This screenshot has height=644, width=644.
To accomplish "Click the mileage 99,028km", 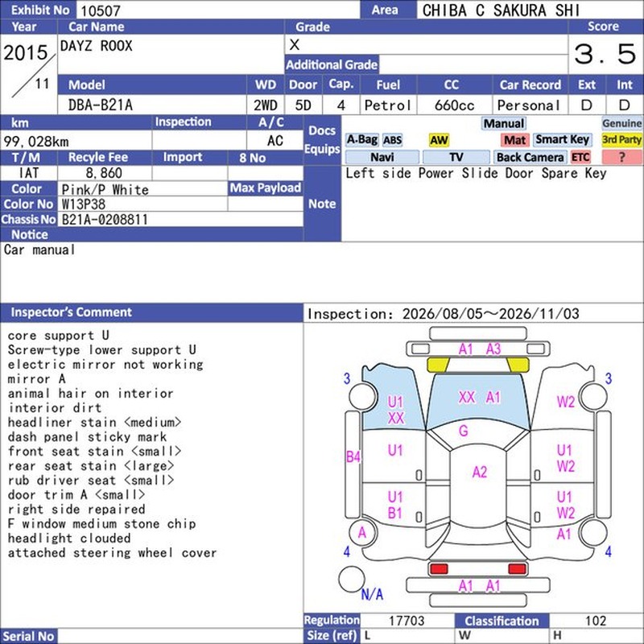I will click(36, 142).
